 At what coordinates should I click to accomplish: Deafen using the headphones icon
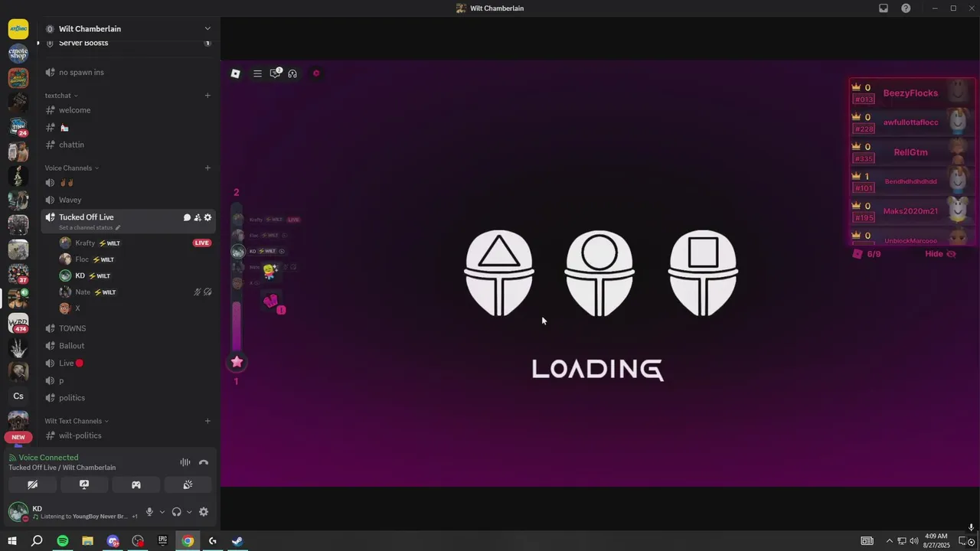pyautogui.click(x=176, y=512)
